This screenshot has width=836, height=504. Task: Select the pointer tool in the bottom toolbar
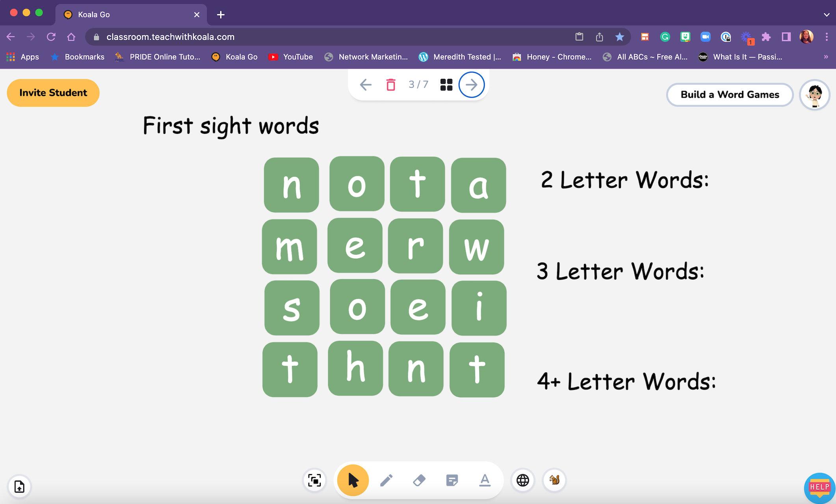[x=352, y=480]
